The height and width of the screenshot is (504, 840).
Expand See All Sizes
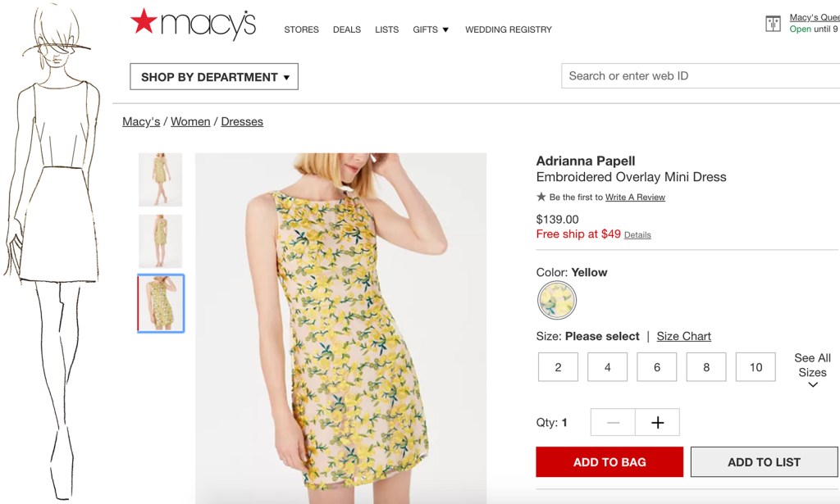pos(812,370)
